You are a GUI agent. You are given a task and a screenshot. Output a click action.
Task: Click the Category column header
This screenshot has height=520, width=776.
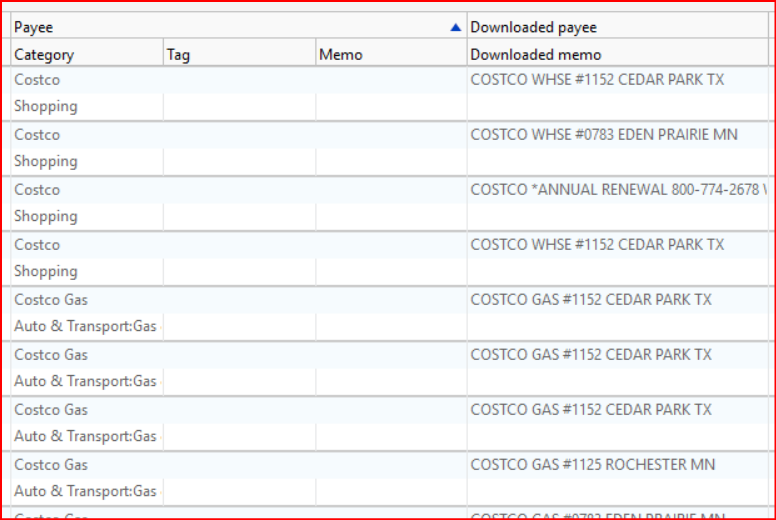(x=87, y=54)
